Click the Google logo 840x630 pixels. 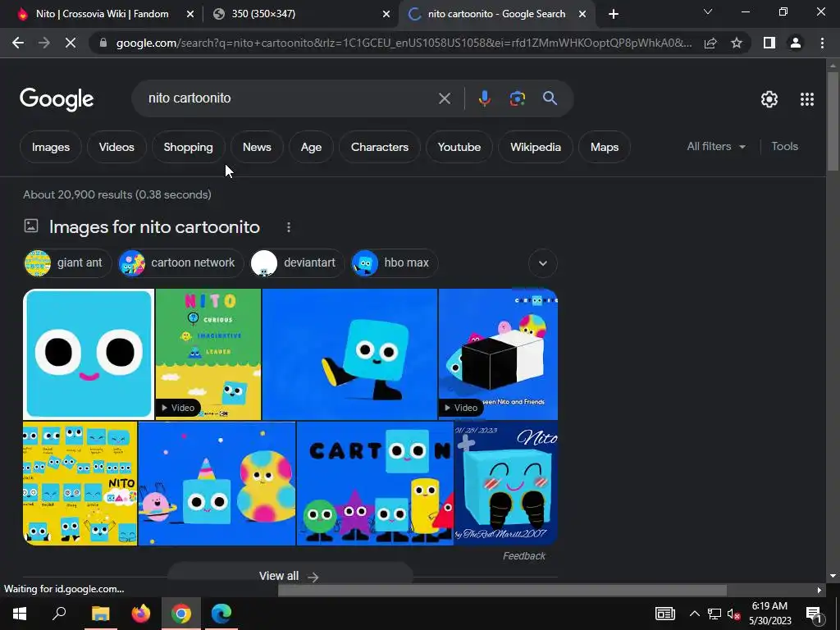coord(57,99)
